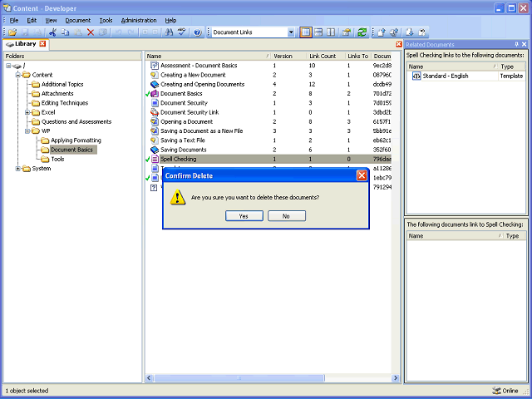This screenshot has width=532, height=399.
Task: Expand the System folder node
Action: point(18,168)
